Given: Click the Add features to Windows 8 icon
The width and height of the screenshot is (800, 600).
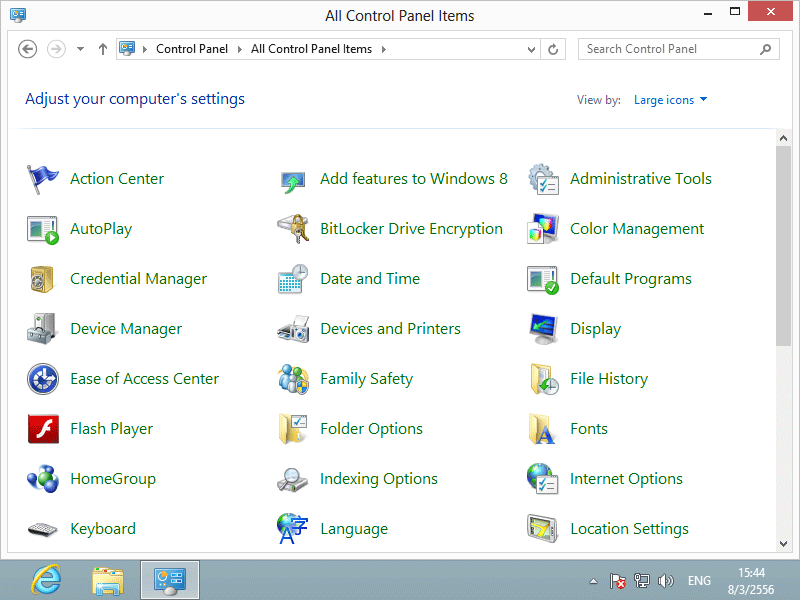Looking at the screenshot, I should pos(293,182).
